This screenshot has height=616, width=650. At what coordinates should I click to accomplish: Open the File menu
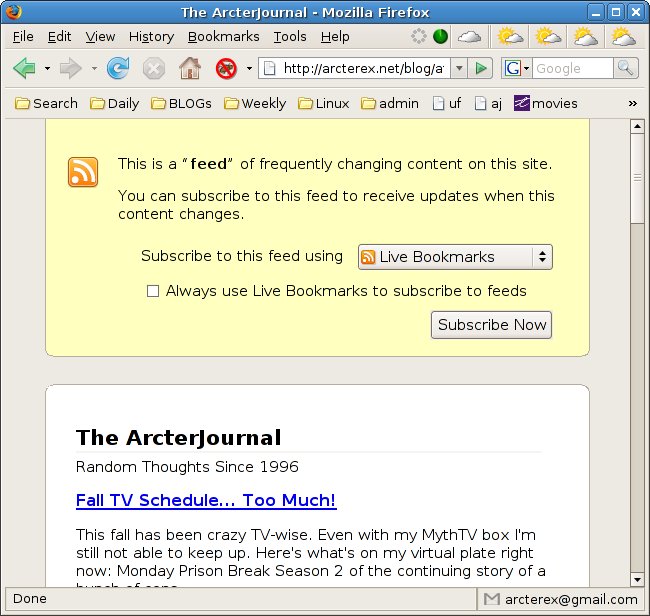[x=23, y=37]
